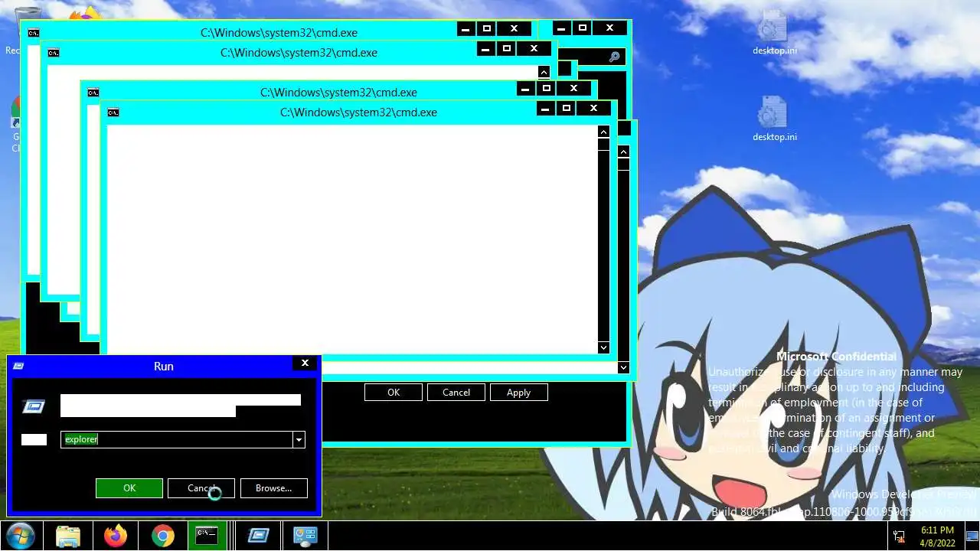This screenshot has height=551, width=980.
Task: Open the Run dialog command history dropdown
Action: point(299,439)
